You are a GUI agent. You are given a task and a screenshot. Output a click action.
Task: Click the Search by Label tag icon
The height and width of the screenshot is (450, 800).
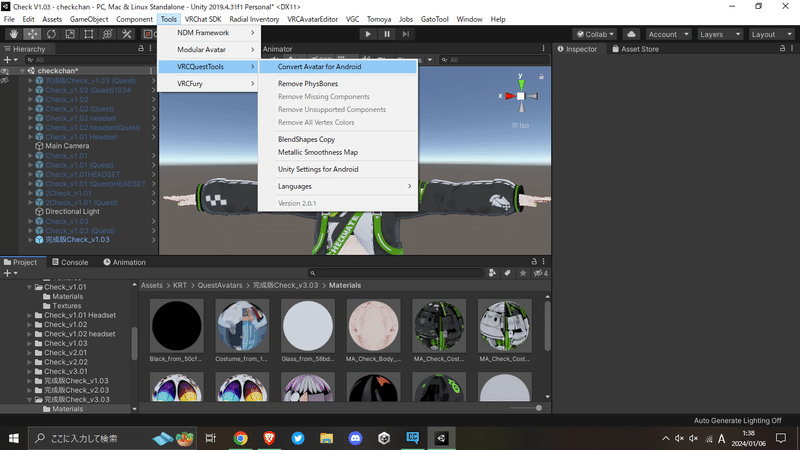point(507,273)
